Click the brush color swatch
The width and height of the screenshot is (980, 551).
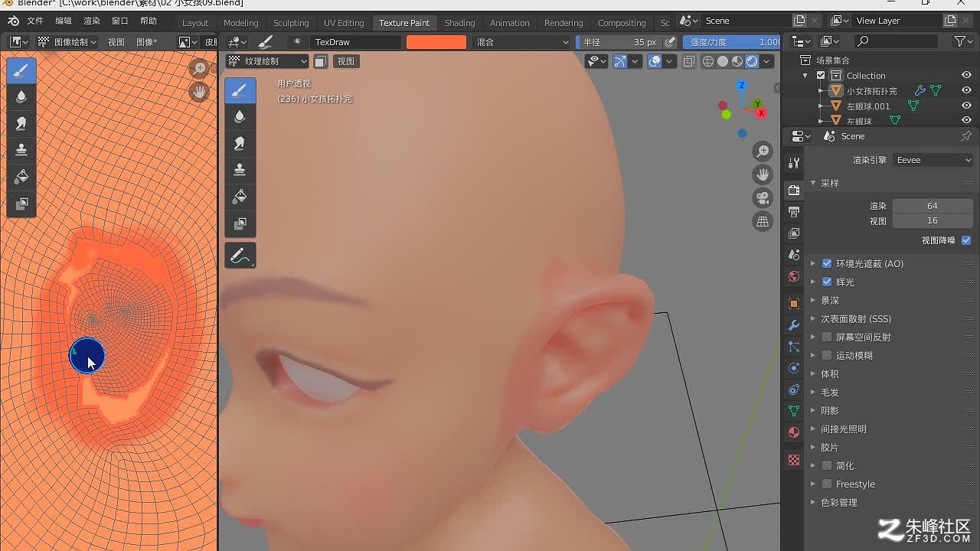(x=436, y=42)
